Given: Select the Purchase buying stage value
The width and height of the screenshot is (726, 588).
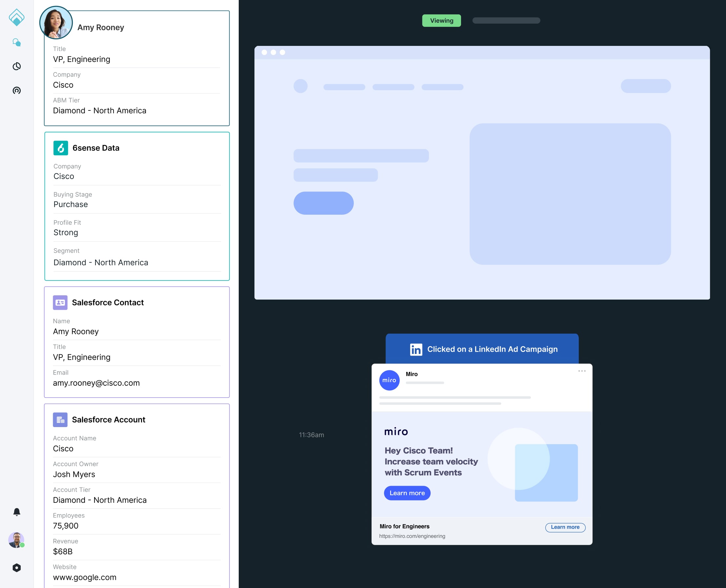Looking at the screenshot, I should point(70,205).
